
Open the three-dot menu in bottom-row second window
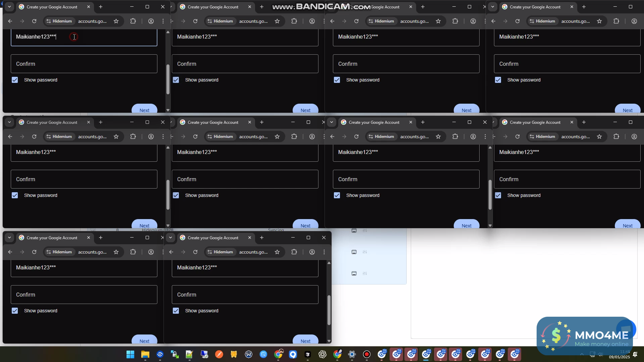(x=324, y=252)
